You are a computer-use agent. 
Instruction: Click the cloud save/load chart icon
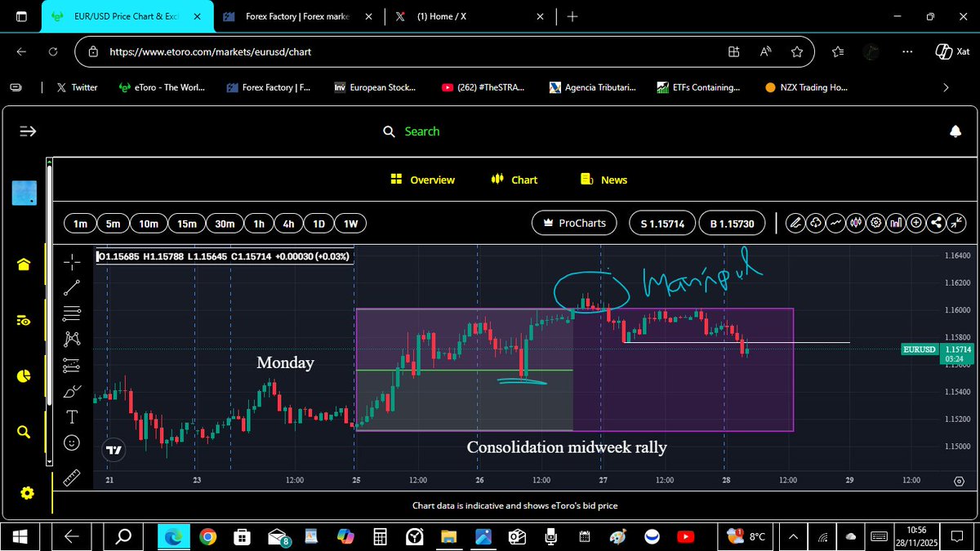(816, 223)
